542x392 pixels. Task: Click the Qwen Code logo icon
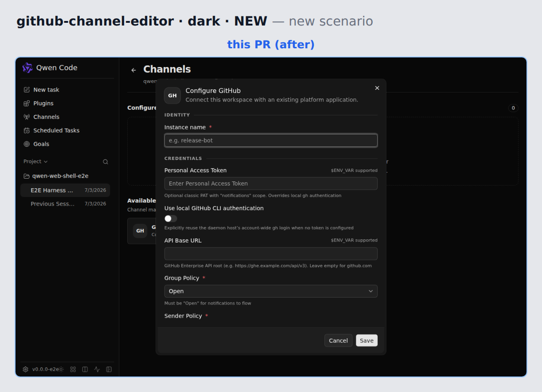(27, 68)
